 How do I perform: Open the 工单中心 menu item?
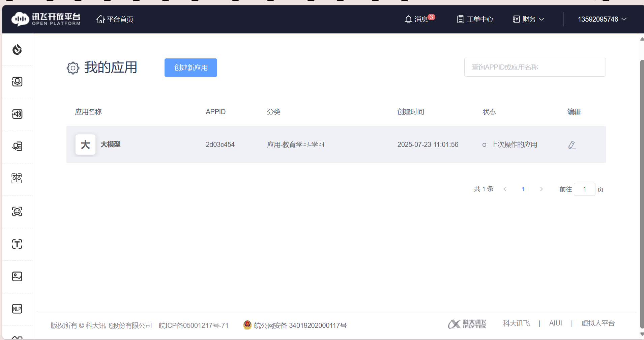click(475, 19)
